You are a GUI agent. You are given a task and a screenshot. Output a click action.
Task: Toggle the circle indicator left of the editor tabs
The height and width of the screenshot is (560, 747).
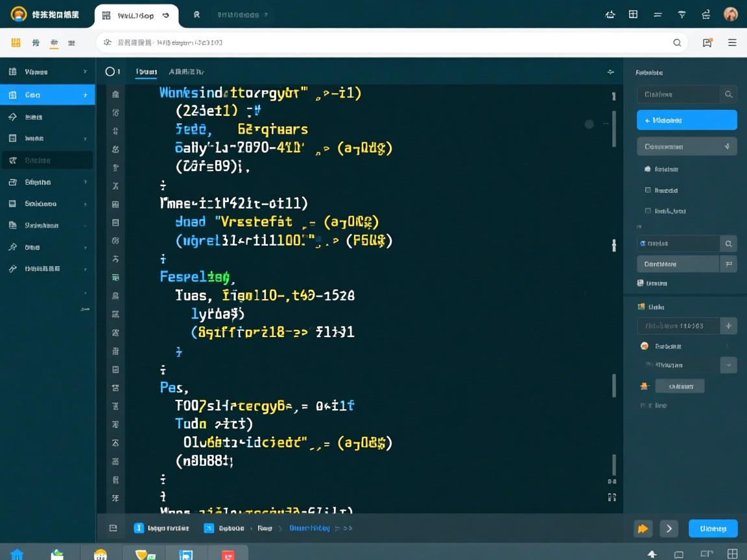(x=110, y=72)
